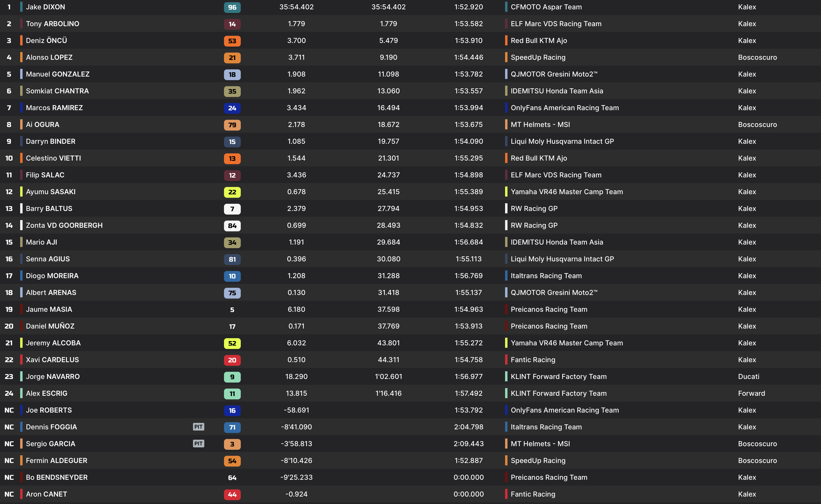Select Jake Dixon's 1:52.920 fastest lap time
The image size is (821, 504).
pos(468,7)
